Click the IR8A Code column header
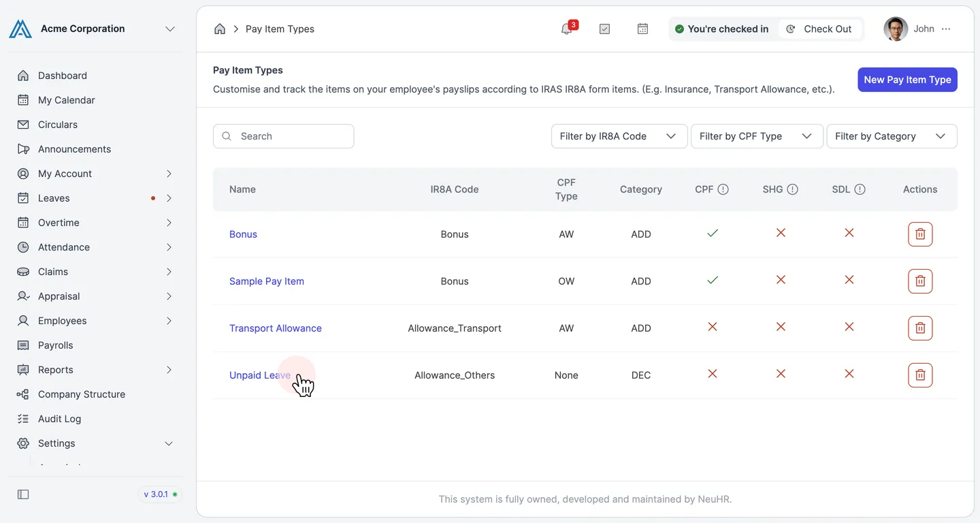The width and height of the screenshot is (980, 523). coord(455,189)
